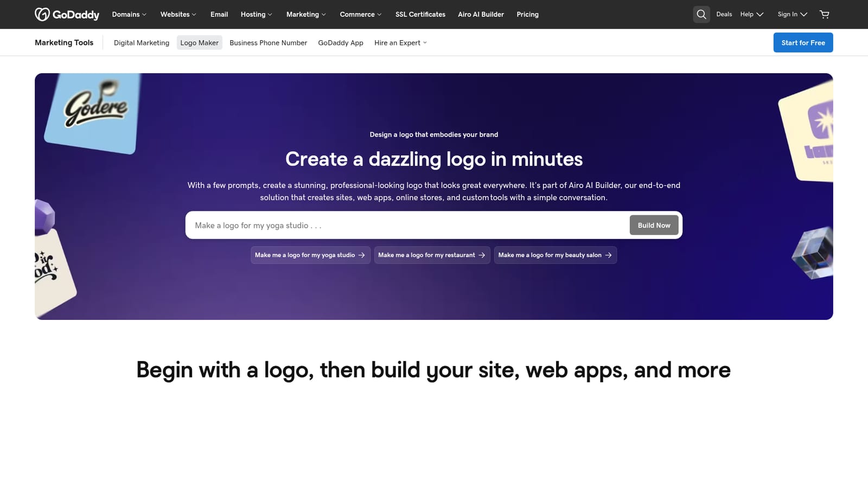Open the Email nav item
868x488 pixels.
click(x=219, y=14)
